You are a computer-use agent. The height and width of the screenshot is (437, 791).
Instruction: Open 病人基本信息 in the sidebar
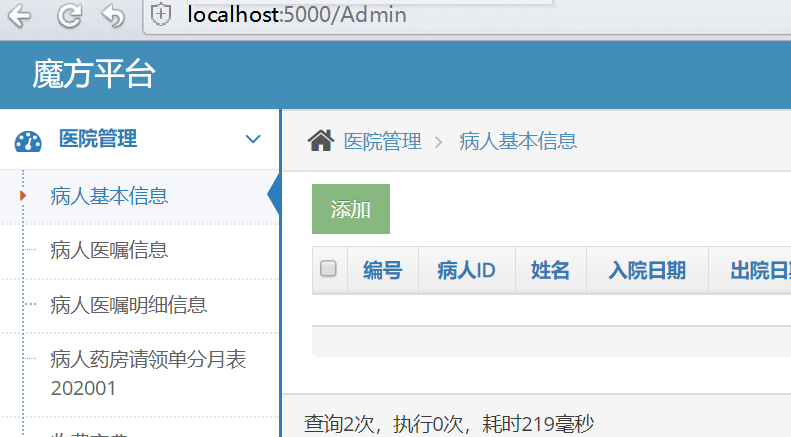point(109,196)
